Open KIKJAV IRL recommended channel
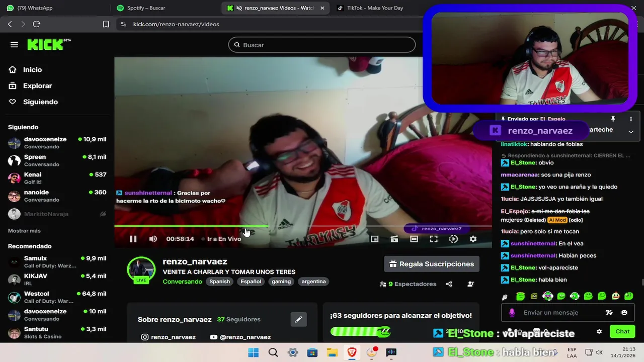The height and width of the screenshot is (362, 644). 57,279
